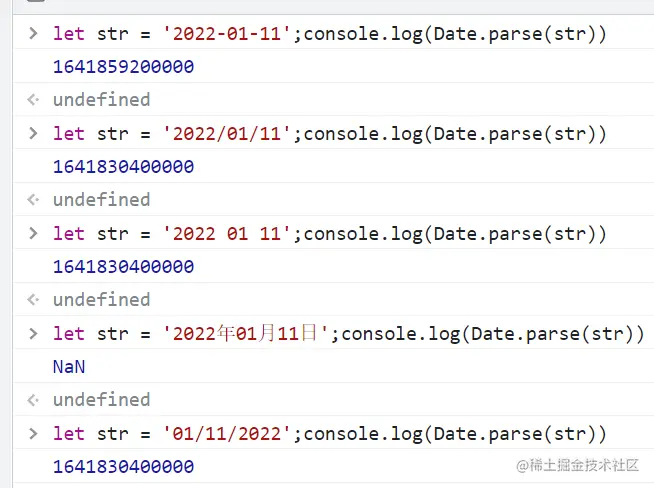
Task: Click the prompt chevron beside the '2022/01/11' command
Action: (33, 134)
